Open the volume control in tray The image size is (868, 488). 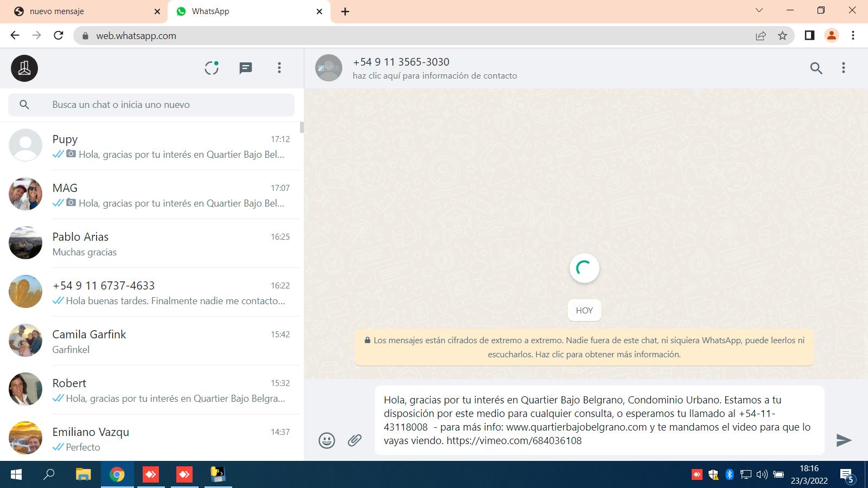pos(762,475)
